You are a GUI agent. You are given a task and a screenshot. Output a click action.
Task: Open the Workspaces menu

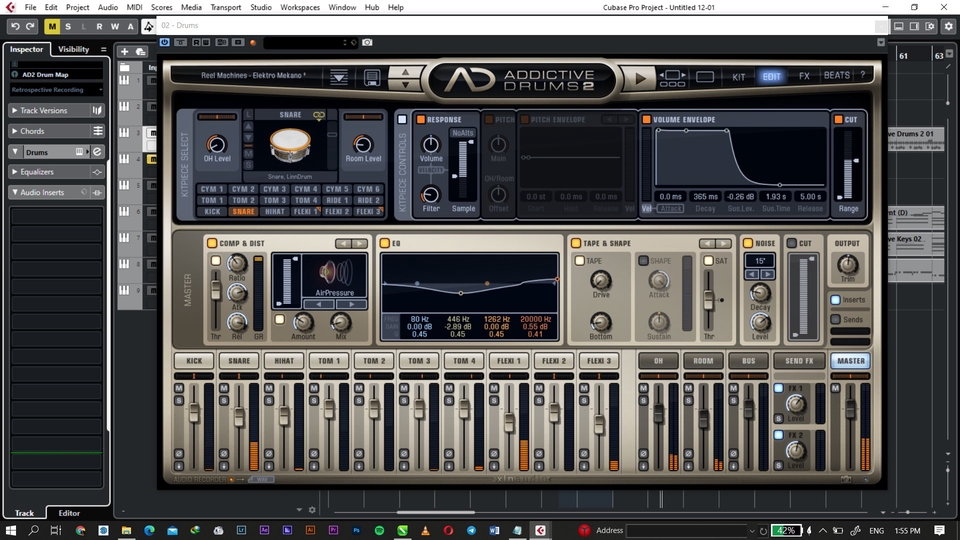coord(300,7)
